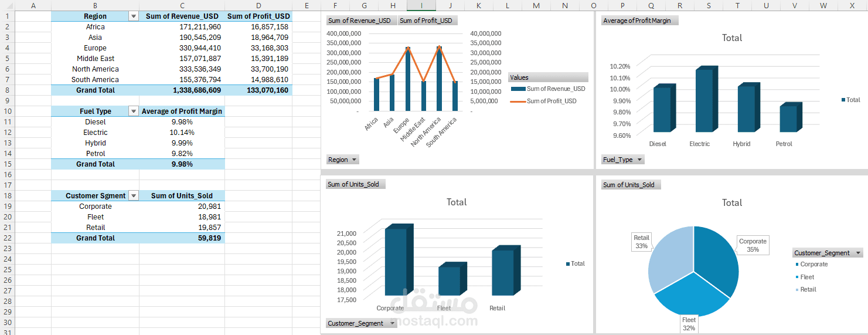Select the Sum of Units_Sold header cell
Screen dimensions: 868x335
(x=182, y=196)
